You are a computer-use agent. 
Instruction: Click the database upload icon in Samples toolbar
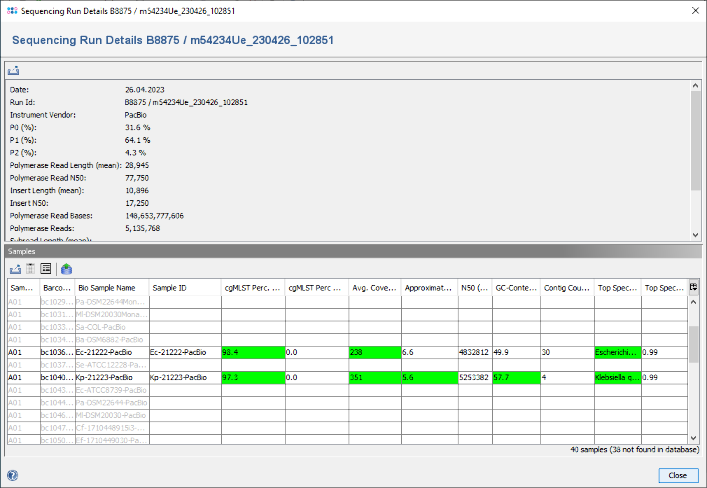point(66,268)
